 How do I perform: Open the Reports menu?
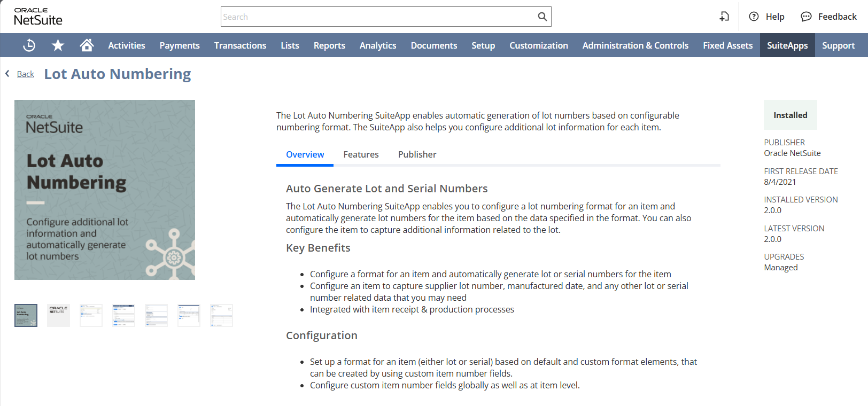329,45
